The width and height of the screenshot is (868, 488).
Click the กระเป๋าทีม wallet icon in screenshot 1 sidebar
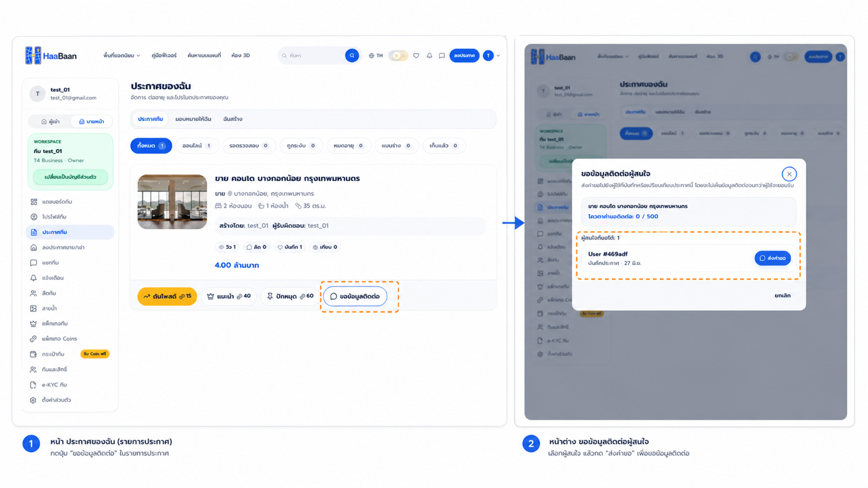tap(34, 354)
